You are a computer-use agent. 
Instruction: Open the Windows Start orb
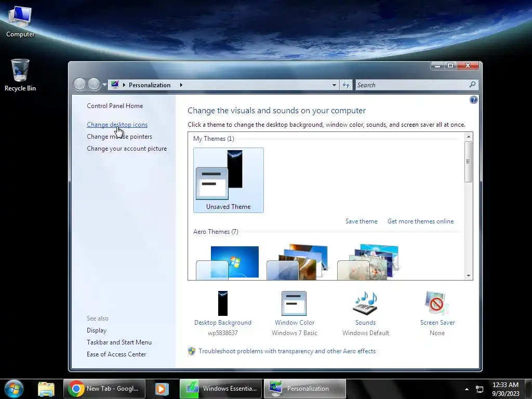point(14,389)
